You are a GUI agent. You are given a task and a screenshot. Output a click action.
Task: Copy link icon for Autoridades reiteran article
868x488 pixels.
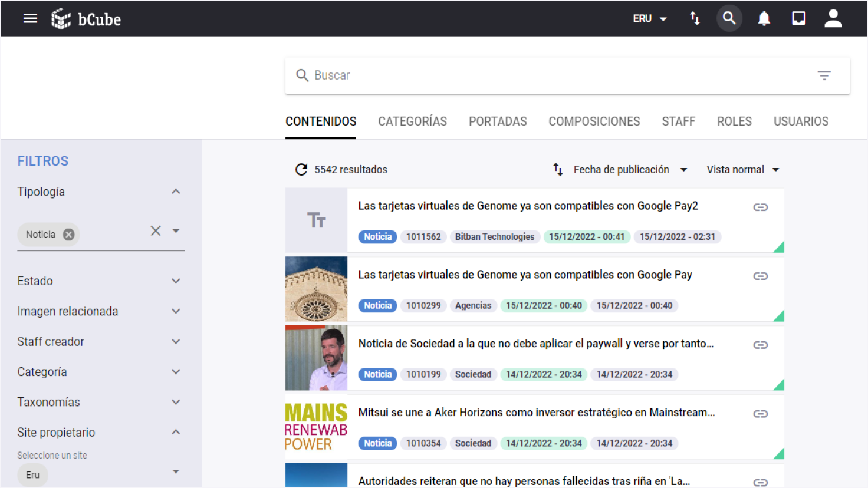click(x=761, y=483)
